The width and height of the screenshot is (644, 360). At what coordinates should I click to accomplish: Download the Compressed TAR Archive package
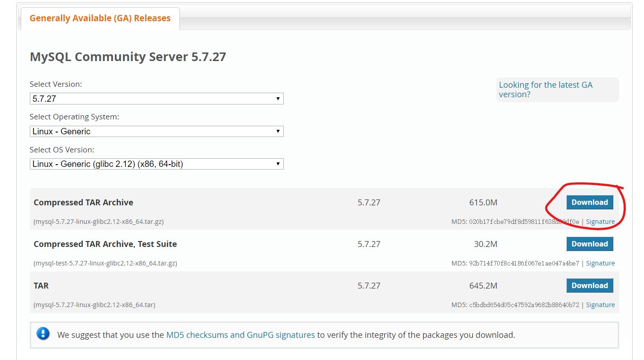[589, 203]
